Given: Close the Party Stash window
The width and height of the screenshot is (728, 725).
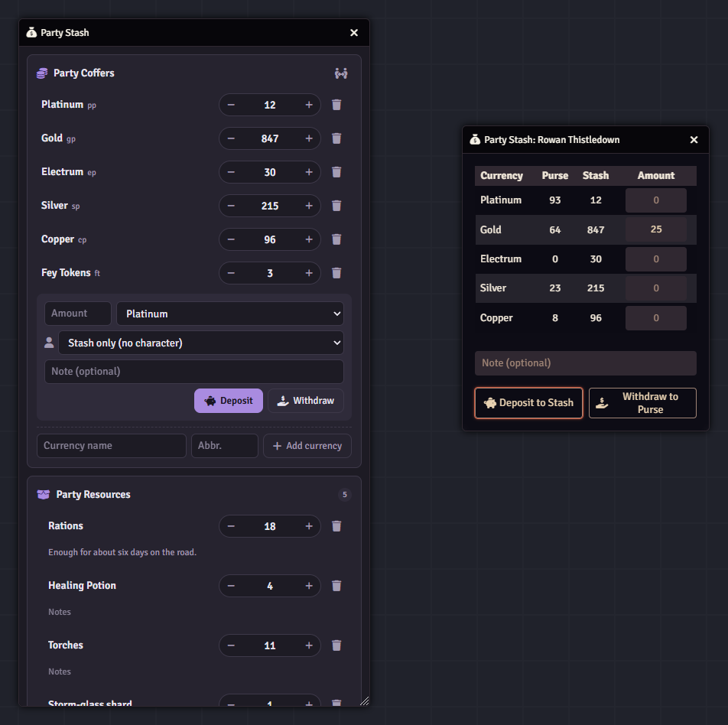Looking at the screenshot, I should click(x=354, y=33).
